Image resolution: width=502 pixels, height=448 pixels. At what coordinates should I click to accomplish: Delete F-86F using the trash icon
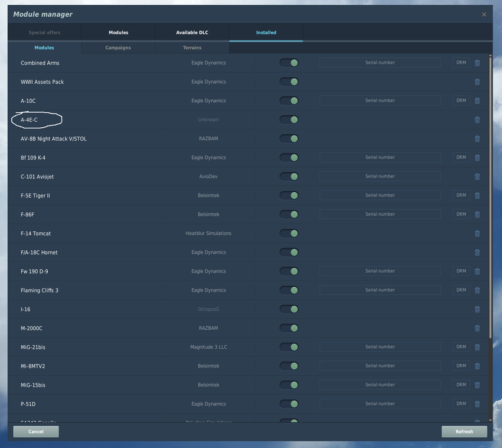[477, 214]
